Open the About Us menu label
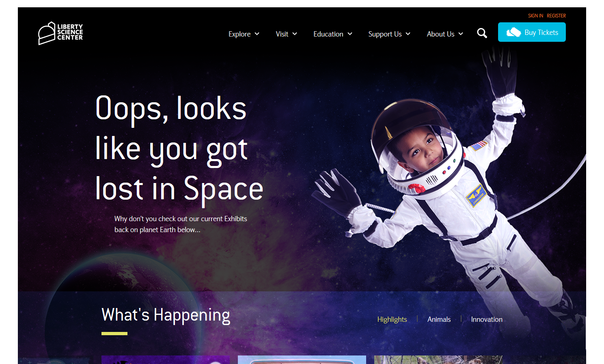 tap(440, 34)
